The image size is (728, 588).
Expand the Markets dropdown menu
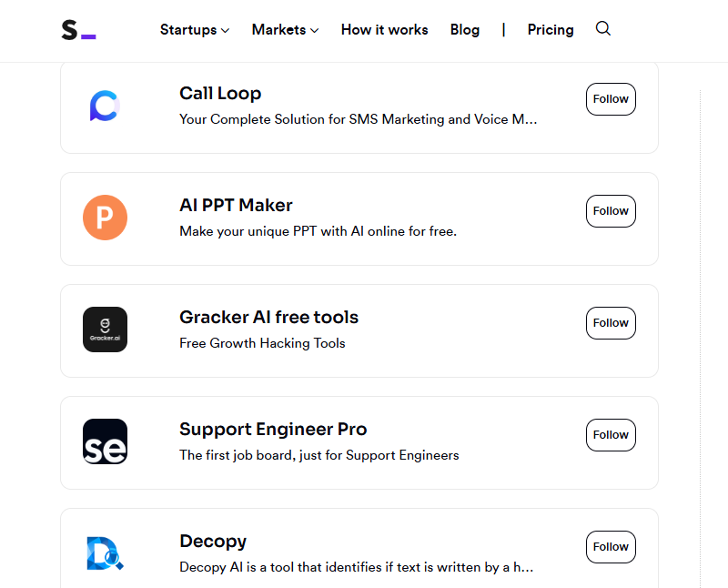[x=285, y=30]
